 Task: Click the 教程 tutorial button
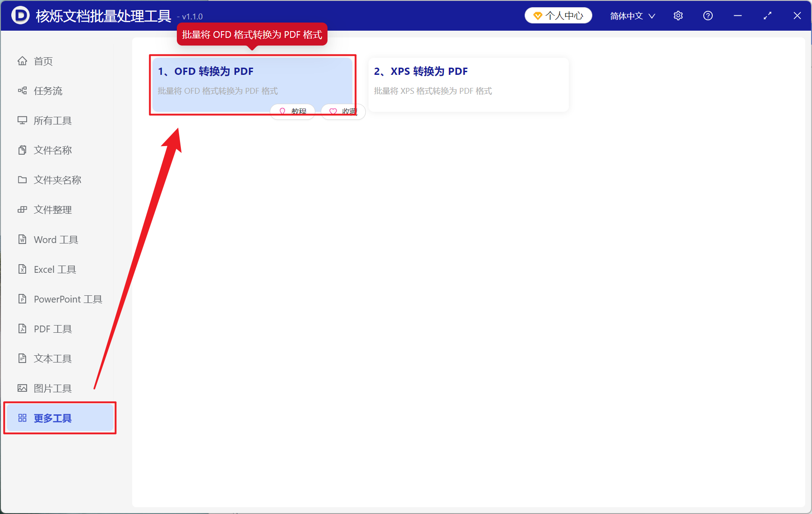tap(292, 111)
